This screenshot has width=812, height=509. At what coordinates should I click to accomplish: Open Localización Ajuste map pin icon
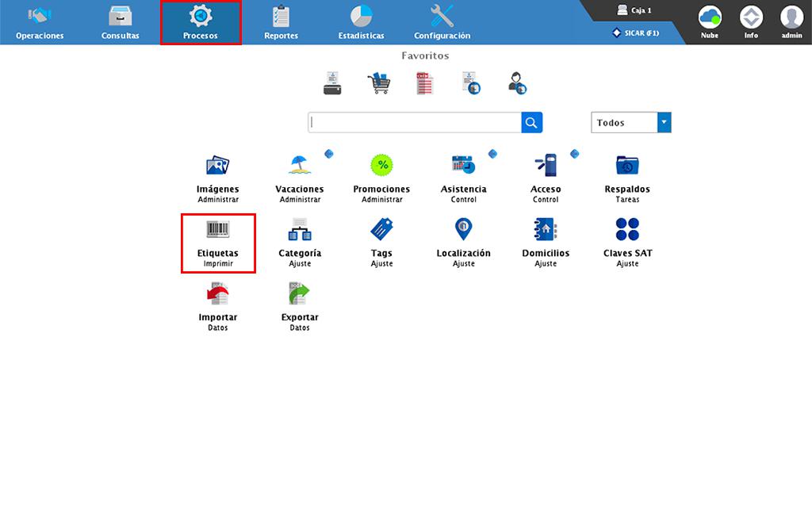[x=464, y=230]
